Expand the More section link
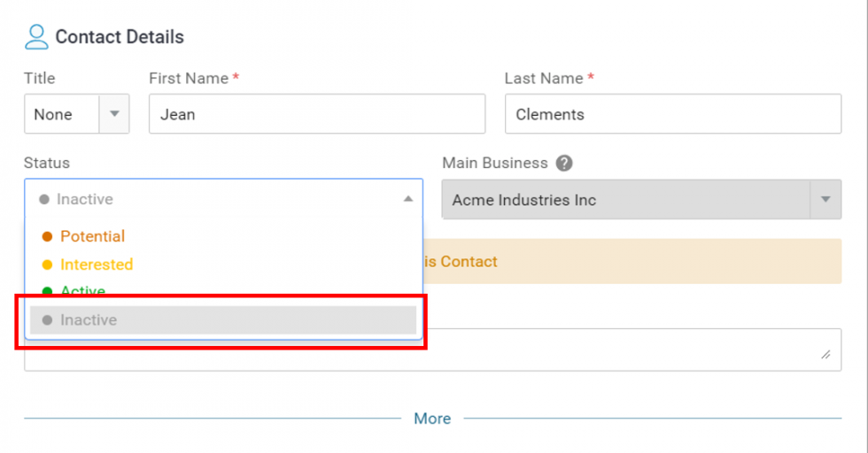868x453 pixels. [432, 418]
